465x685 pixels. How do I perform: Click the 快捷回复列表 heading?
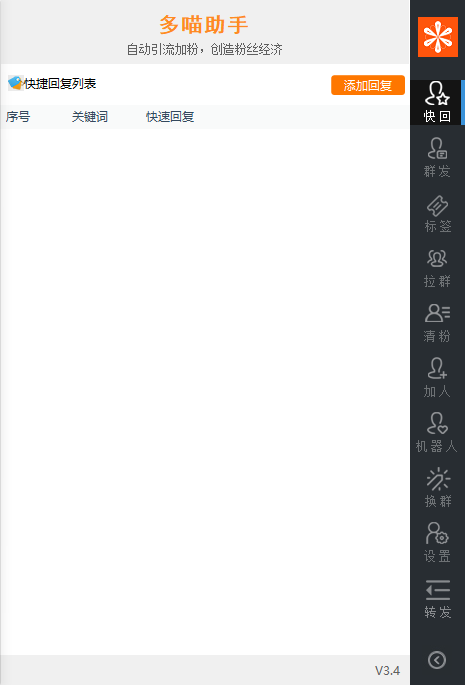coord(60,83)
